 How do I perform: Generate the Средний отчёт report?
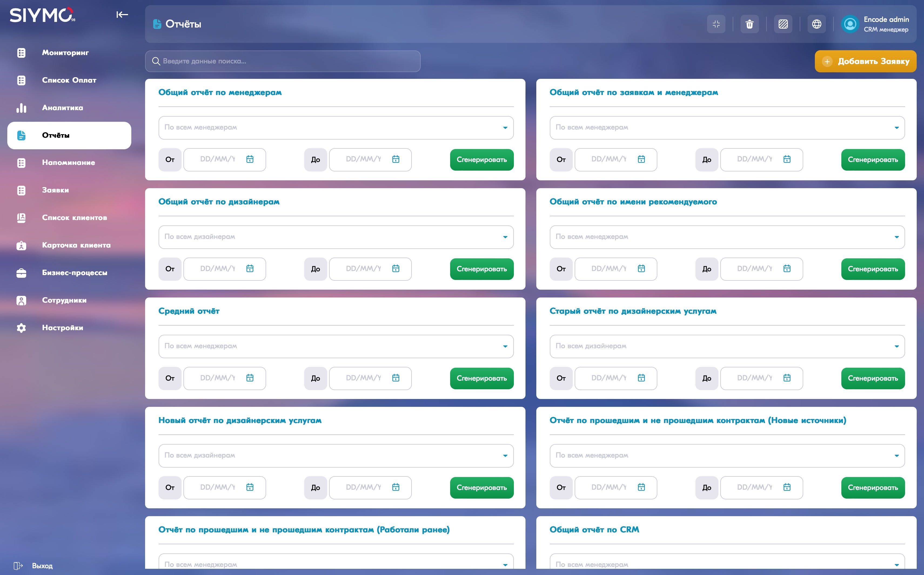coord(481,378)
